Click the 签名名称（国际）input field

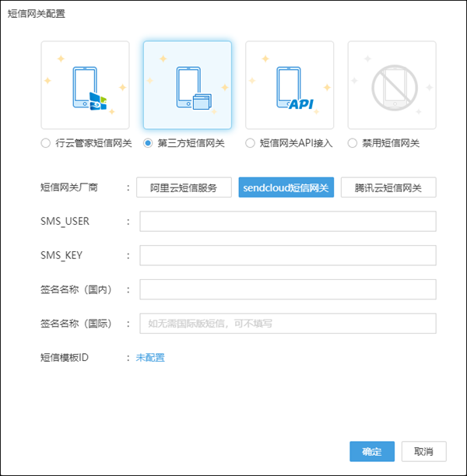pyautogui.click(x=287, y=324)
